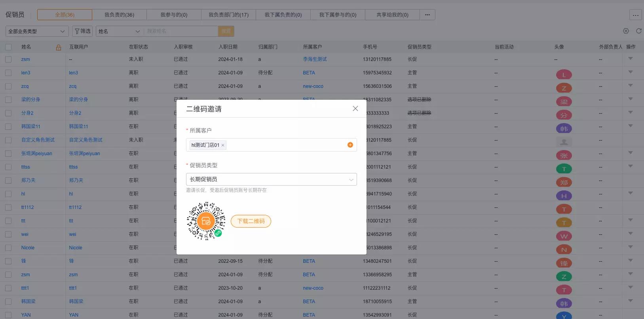Check the checkbox for Nicole row
The image size is (644, 319).
pos(8,248)
